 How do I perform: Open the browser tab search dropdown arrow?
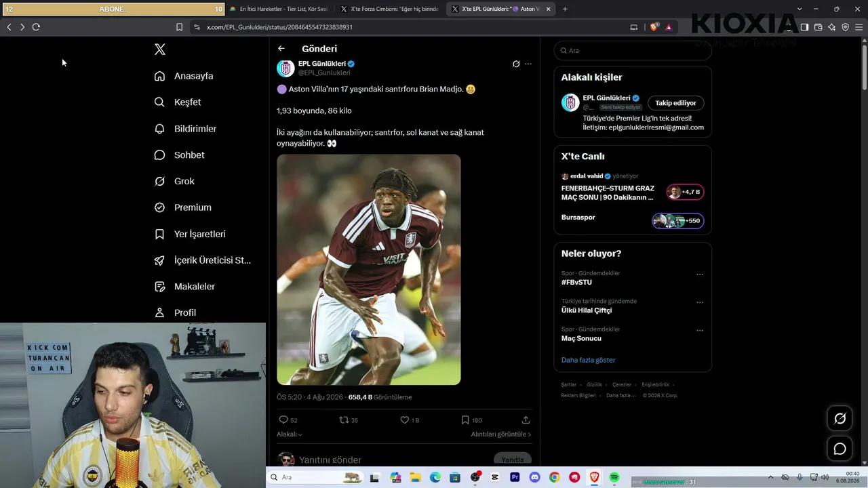point(800,9)
